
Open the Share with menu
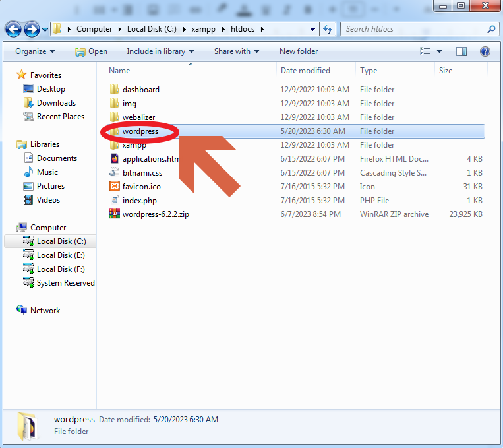(237, 51)
